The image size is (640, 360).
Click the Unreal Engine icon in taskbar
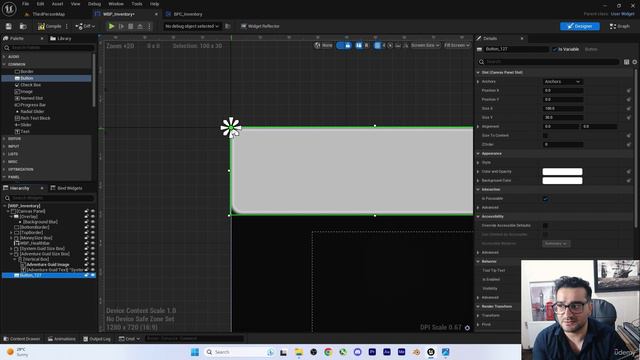pos(431,352)
